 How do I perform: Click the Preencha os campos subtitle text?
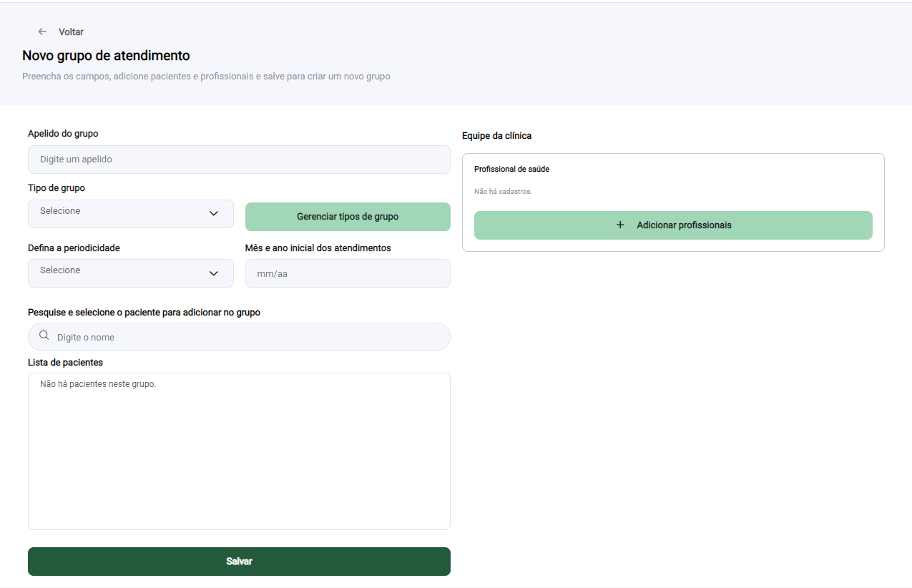(206, 76)
